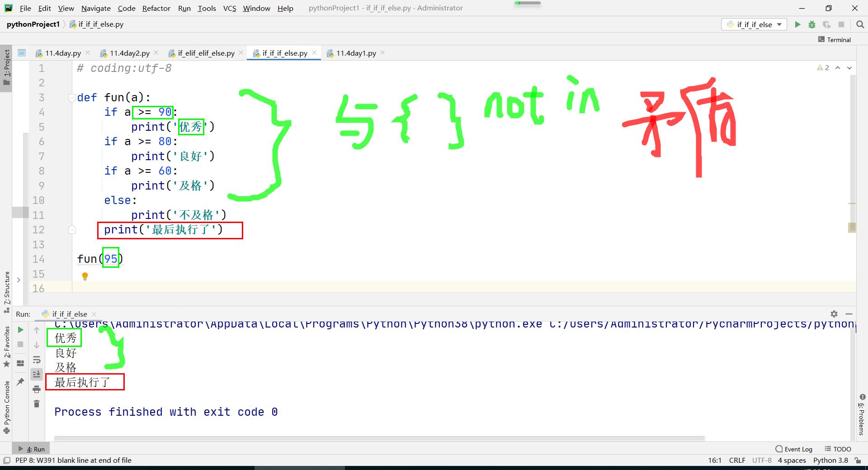This screenshot has height=470, width=868.
Task: Open the Help menu
Action: click(x=285, y=8)
